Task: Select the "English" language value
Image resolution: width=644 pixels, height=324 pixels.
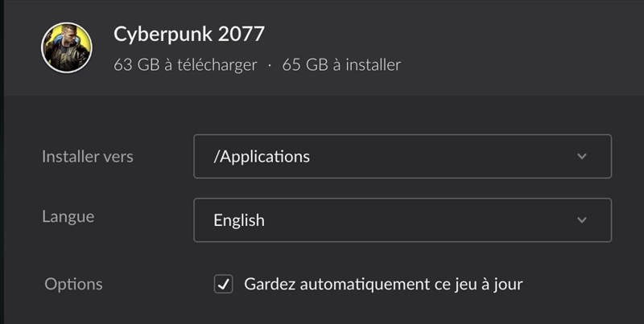Action: pyautogui.click(x=239, y=219)
